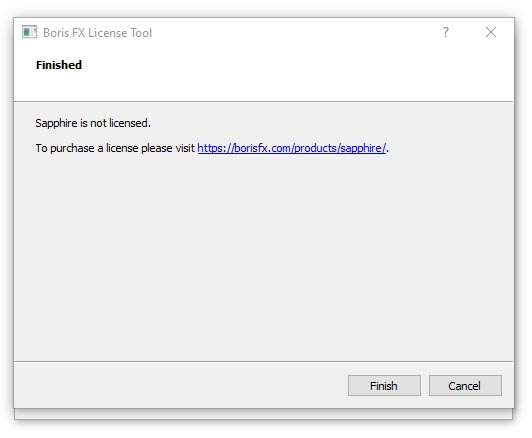Screen dimensions: 532x438
Task: Click the Boris FX License Tool window icon
Action: click(x=30, y=33)
